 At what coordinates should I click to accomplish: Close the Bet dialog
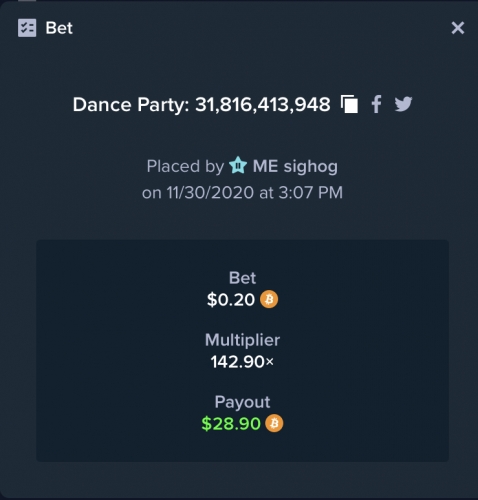tap(458, 28)
